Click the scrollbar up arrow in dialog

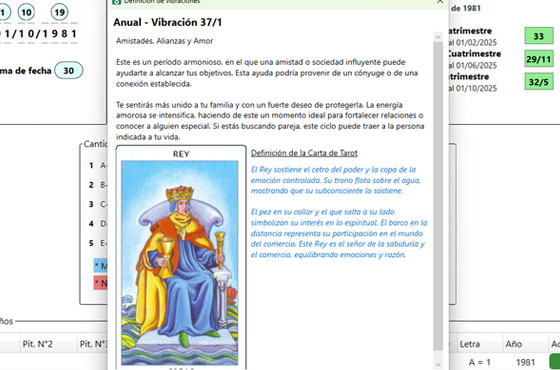click(438, 37)
